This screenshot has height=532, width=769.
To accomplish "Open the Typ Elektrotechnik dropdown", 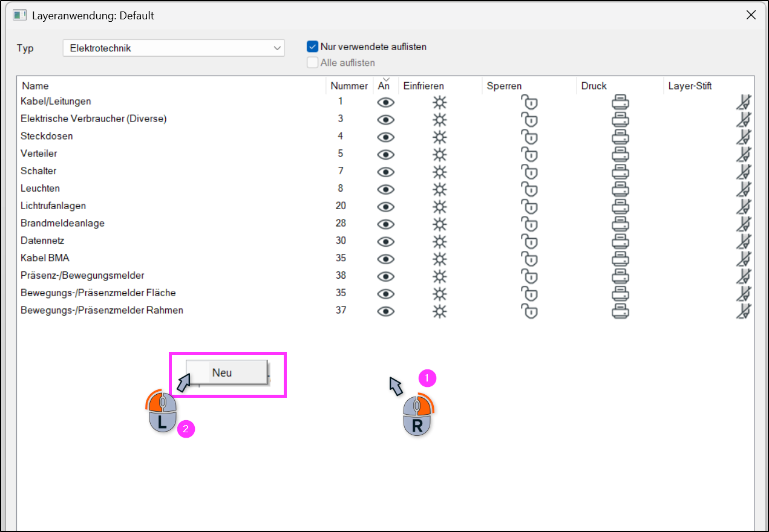I will coord(174,48).
